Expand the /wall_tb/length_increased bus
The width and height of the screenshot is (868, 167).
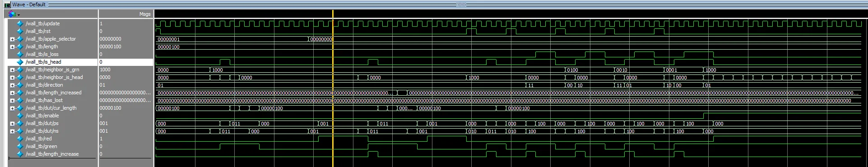pyautogui.click(x=13, y=93)
